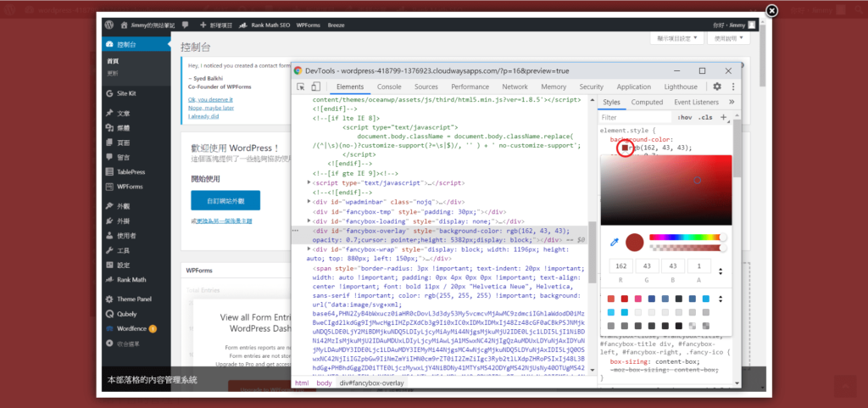The width and height of the screenshot is (868, 408).
Task: Open the comments bubble icon in admin bar
Action: [186, 25]
